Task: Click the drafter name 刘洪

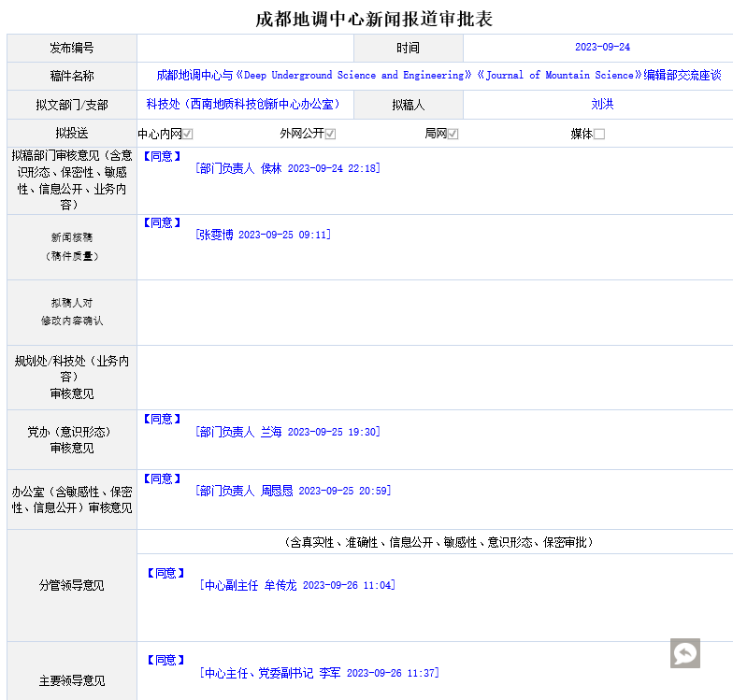Action: pos(602,105)
